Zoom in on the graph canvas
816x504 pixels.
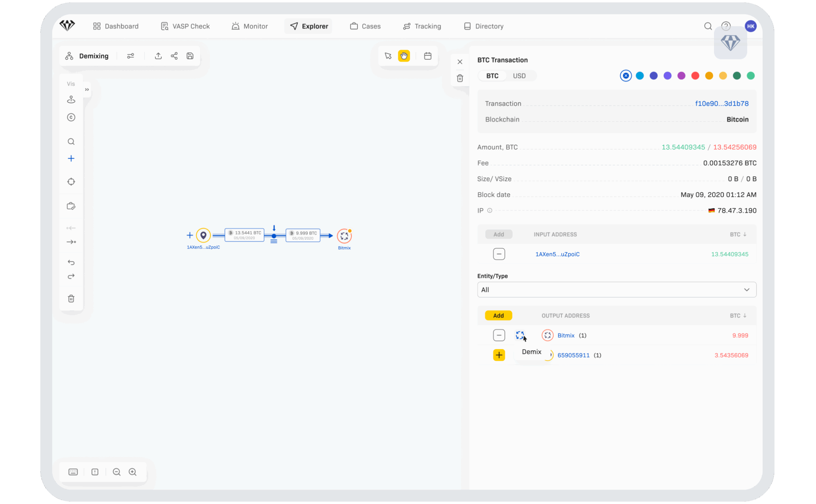point(133,472)
